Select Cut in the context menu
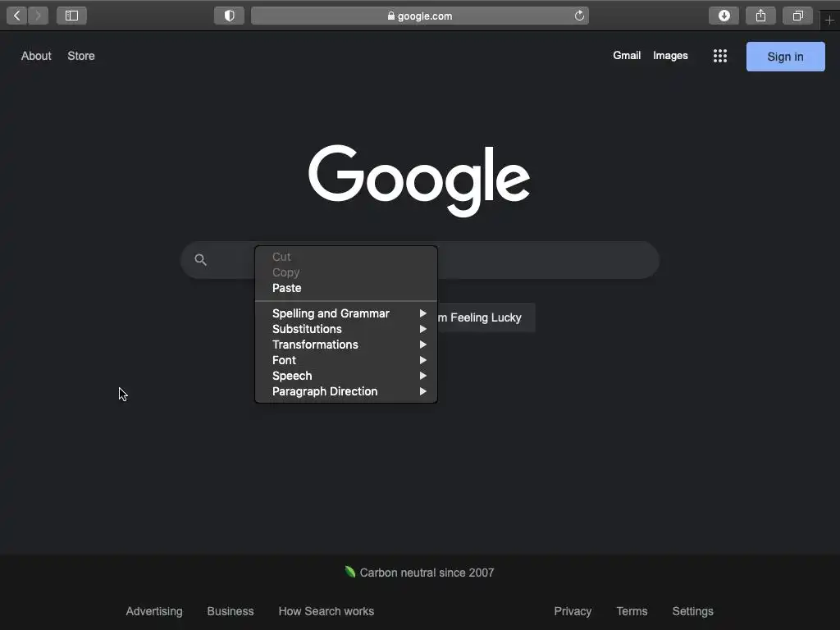Screen dimensions: 840x630 point(346,257)
